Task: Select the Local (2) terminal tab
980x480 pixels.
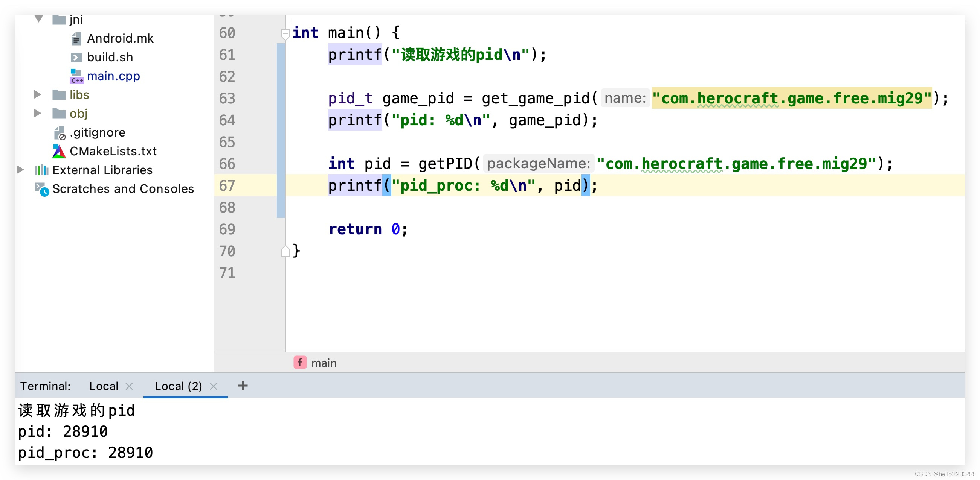Action: point(178,386)
